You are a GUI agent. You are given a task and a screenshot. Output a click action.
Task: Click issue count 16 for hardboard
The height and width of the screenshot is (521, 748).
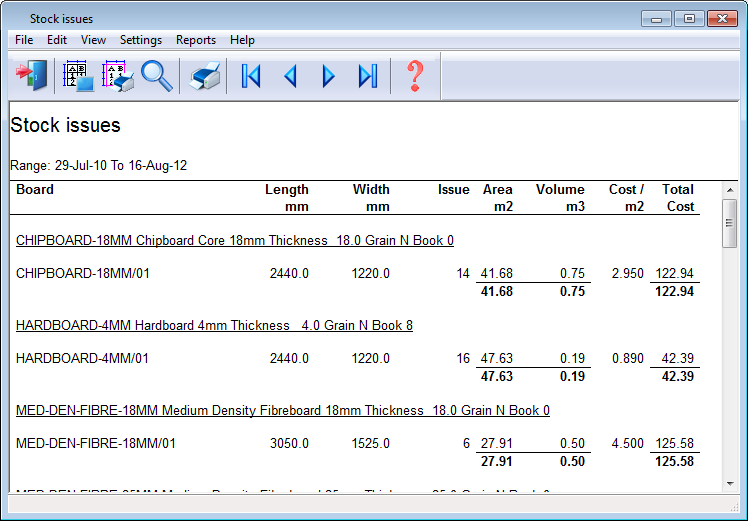click(463, 358)
